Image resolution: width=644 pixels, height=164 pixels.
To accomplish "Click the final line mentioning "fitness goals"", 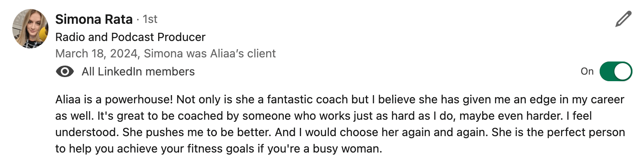I will [x=218, y=148].
